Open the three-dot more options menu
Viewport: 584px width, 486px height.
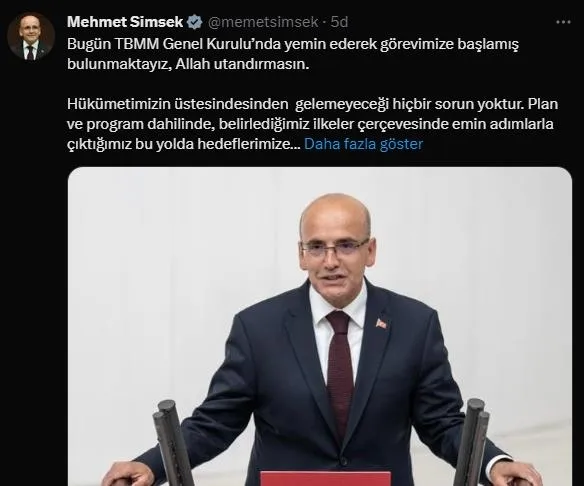(x=563, y=22)
